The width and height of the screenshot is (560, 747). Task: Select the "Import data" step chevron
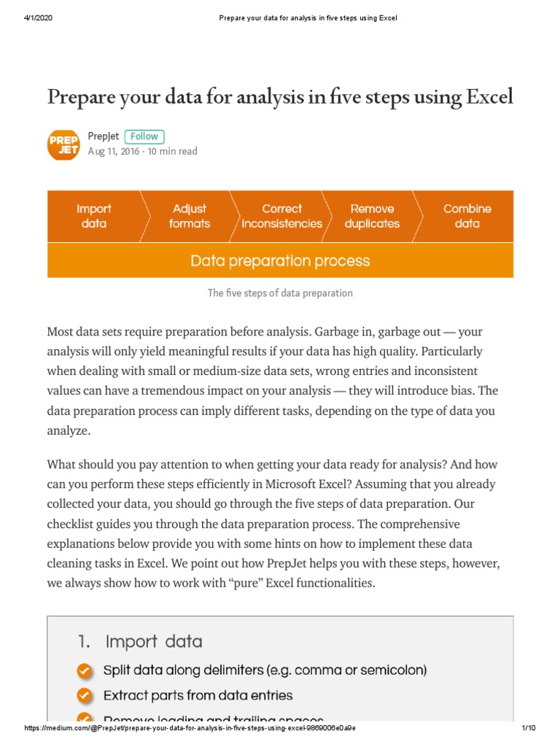click(x=93, y=216)
